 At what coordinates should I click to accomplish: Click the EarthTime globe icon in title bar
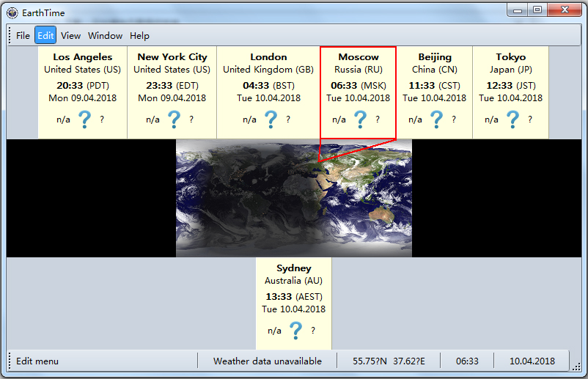tap(12, 12)
